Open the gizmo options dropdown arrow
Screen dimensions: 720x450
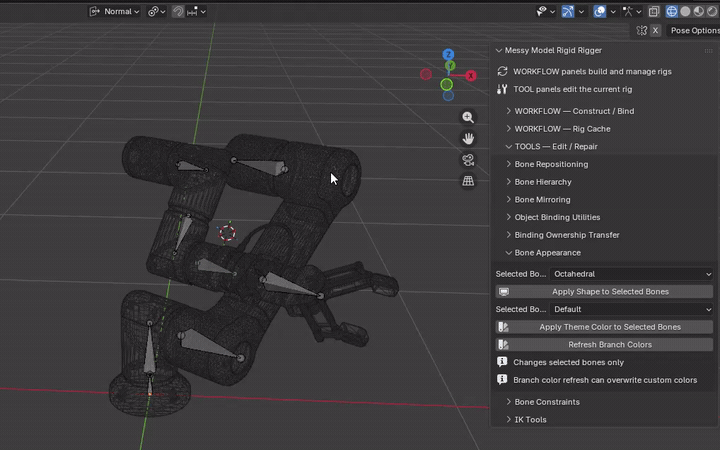581,11
